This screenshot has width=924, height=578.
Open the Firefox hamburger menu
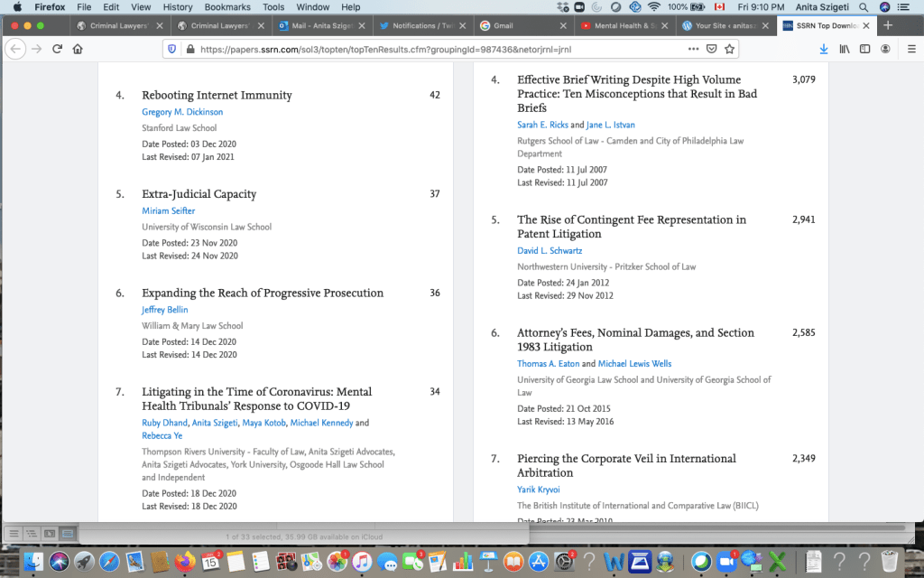pyautogui.click(x=911, y=49)
